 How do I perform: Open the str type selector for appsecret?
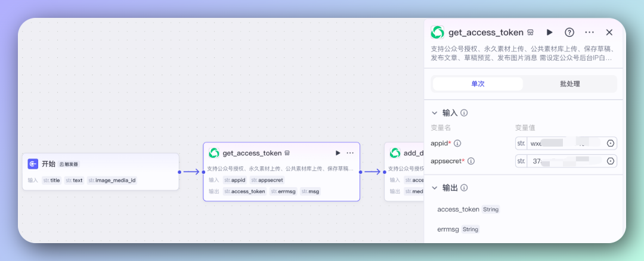coord(521,161)
